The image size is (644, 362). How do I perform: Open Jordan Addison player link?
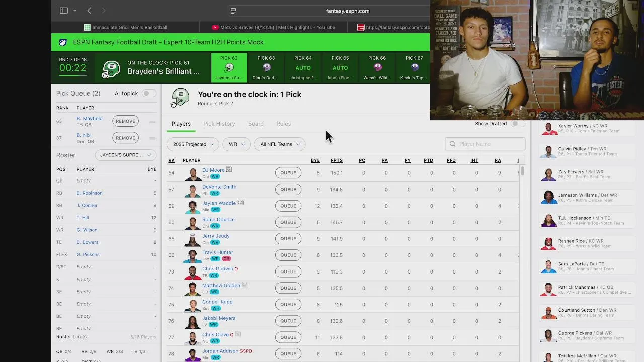[220, 351]
